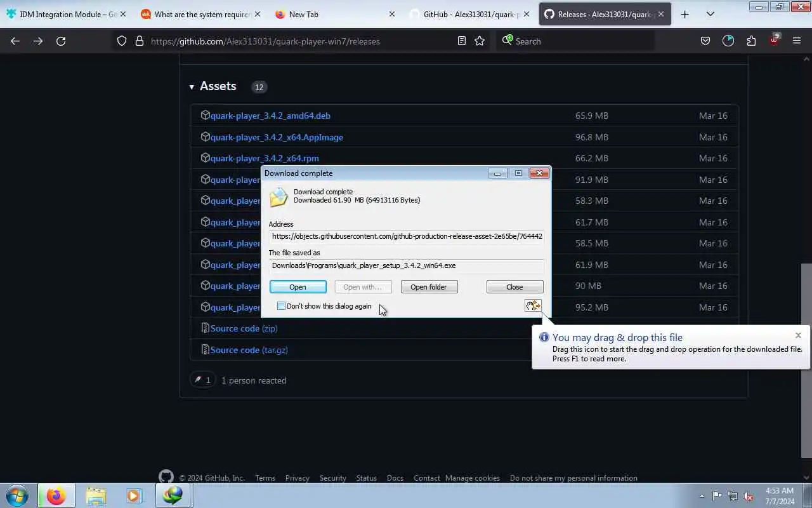
Task: Click the GitHub logo in footer
Action: tap(166, 477)
